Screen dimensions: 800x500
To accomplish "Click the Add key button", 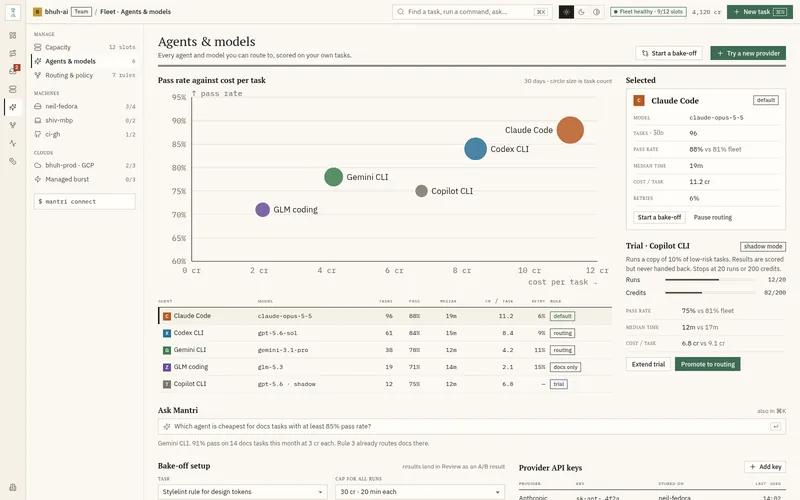I will [x=765, y=467].
